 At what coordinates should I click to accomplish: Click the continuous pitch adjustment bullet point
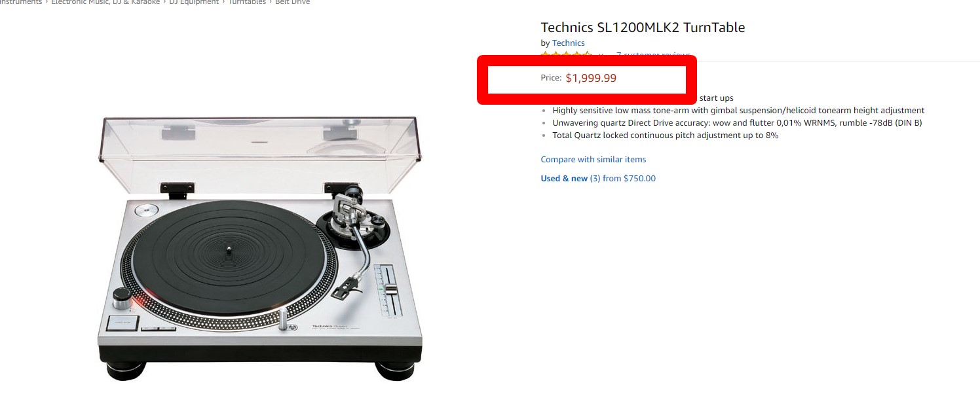click(x=665, y=135)
